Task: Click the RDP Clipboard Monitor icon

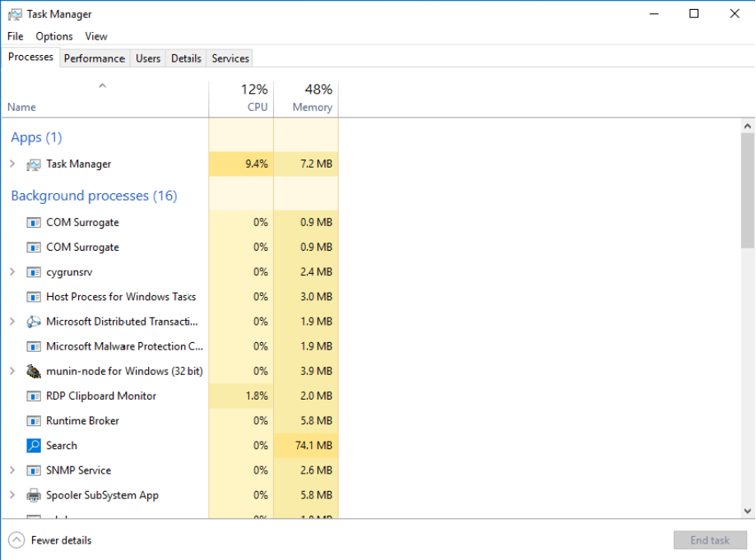Action: pos(33,396)
